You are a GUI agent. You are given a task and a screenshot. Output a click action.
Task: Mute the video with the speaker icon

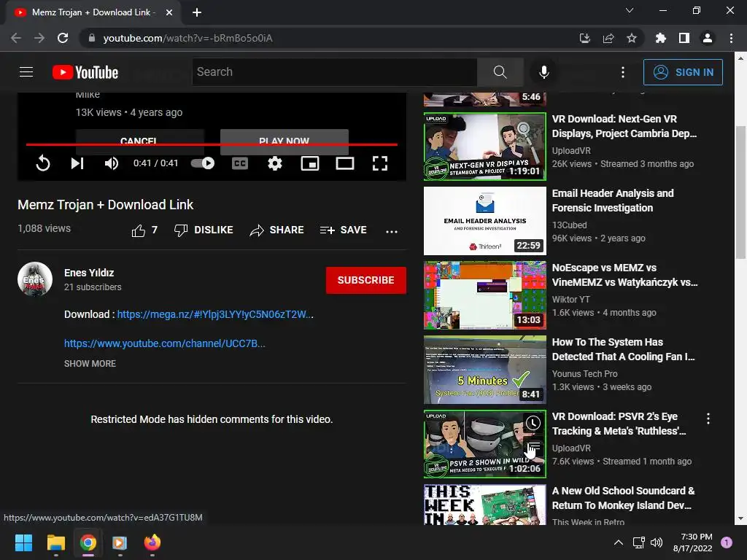pos(112,163)
